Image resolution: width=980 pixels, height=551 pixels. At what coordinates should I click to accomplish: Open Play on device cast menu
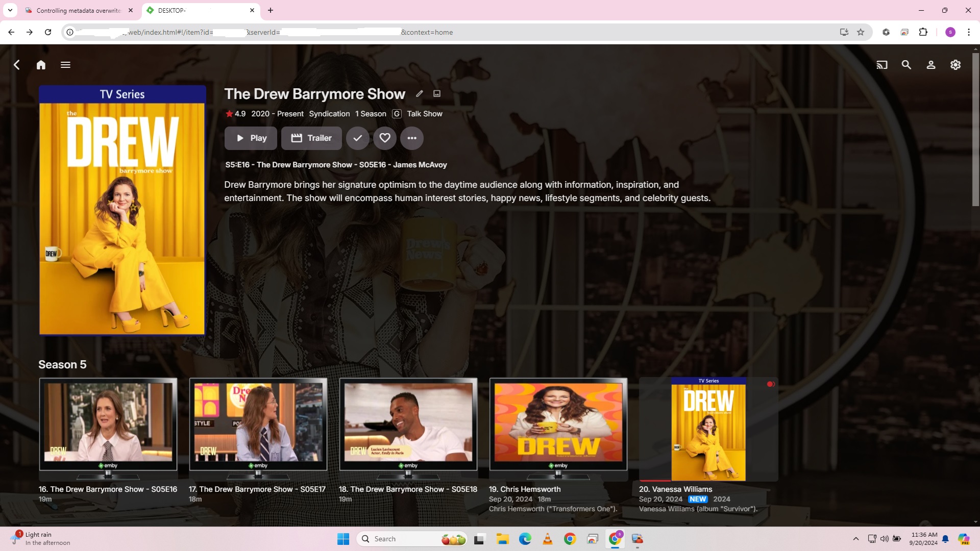click(x=882, y=65)
